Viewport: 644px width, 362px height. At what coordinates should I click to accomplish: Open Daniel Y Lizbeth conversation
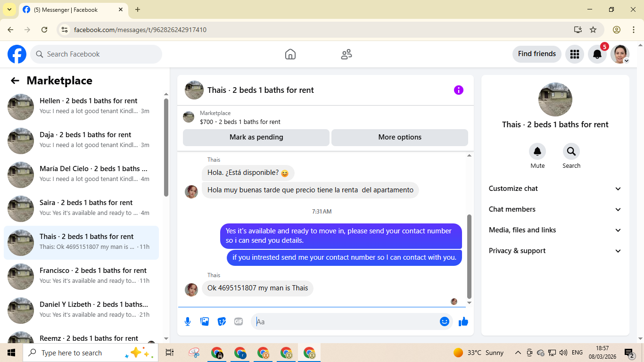(81, 311)
